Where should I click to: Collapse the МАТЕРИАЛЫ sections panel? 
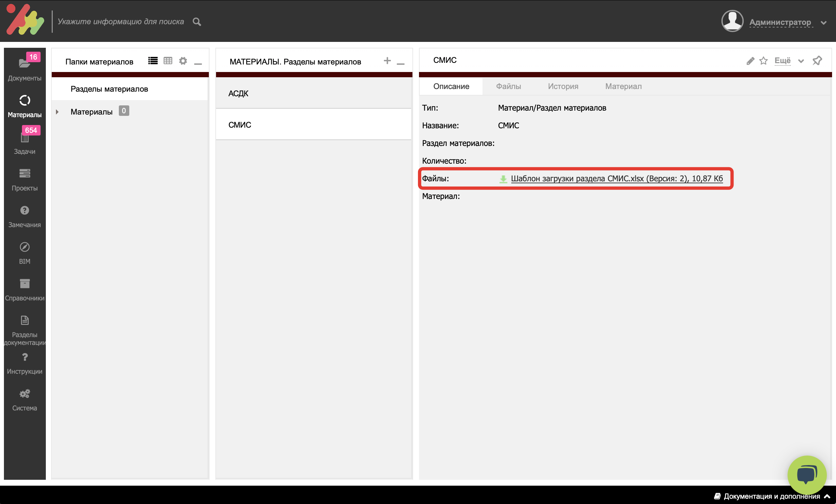(x=400, y=63)
